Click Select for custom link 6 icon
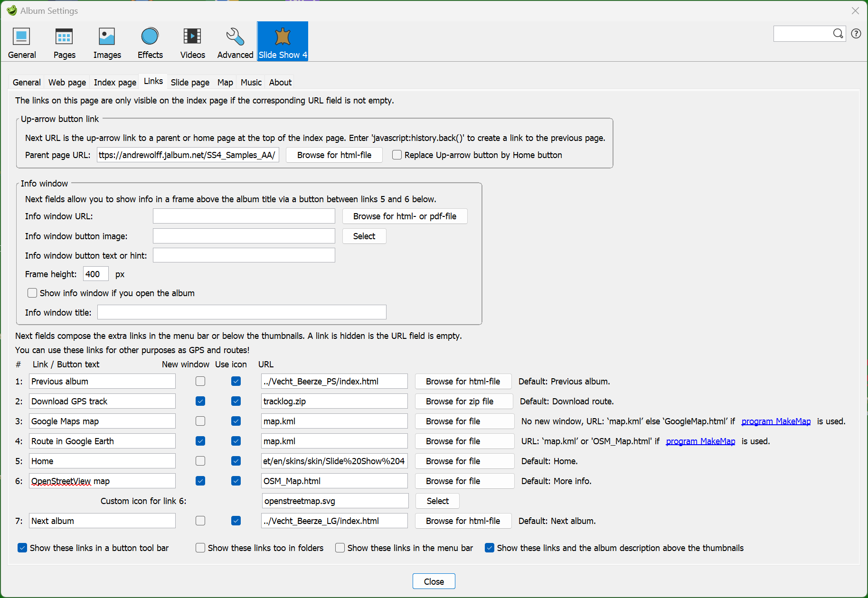Screen dimensions: 868x598 coord(436,501)
